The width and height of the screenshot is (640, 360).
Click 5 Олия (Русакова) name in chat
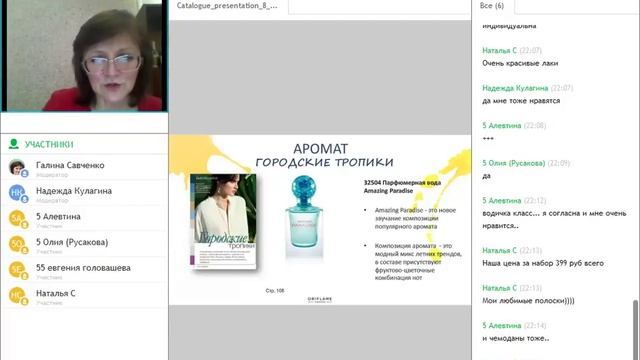click(513, 163)
